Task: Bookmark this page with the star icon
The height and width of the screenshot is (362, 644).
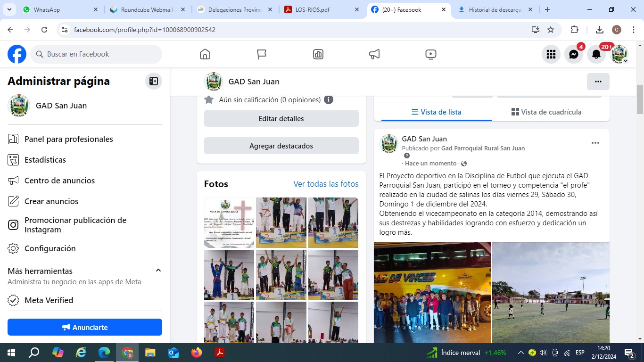Action: 550,30
